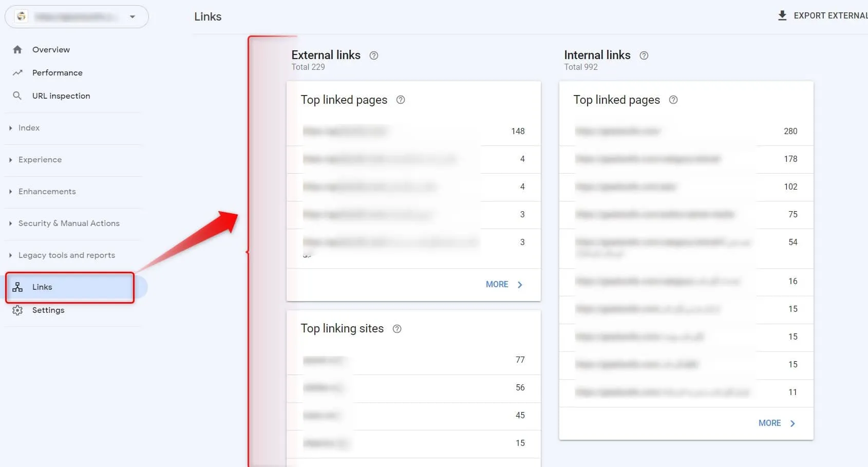Viewport: 868px width, 467px height.
Task: Click the Performance trend icon
Action: (x=17, y=73)
